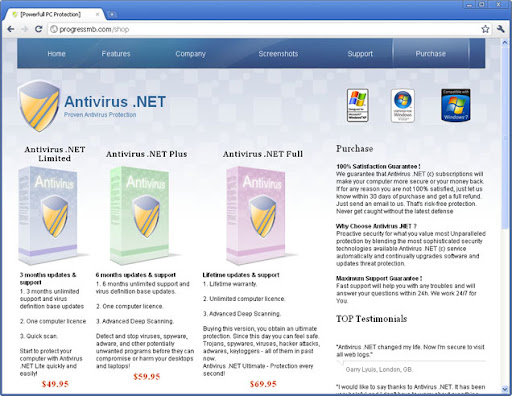Click the Windows 7 compatibility badge
512x396 pixels.
(456, 105)
